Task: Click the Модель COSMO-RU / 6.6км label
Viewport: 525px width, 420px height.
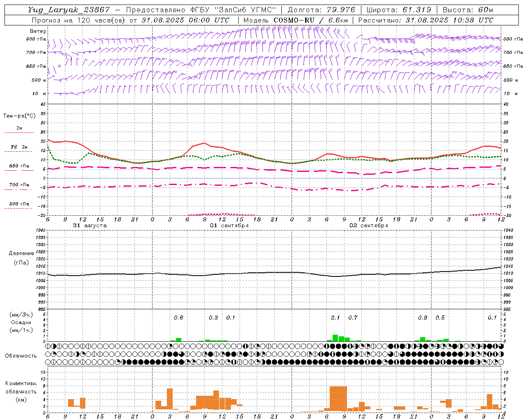Action: coord(297,20)
